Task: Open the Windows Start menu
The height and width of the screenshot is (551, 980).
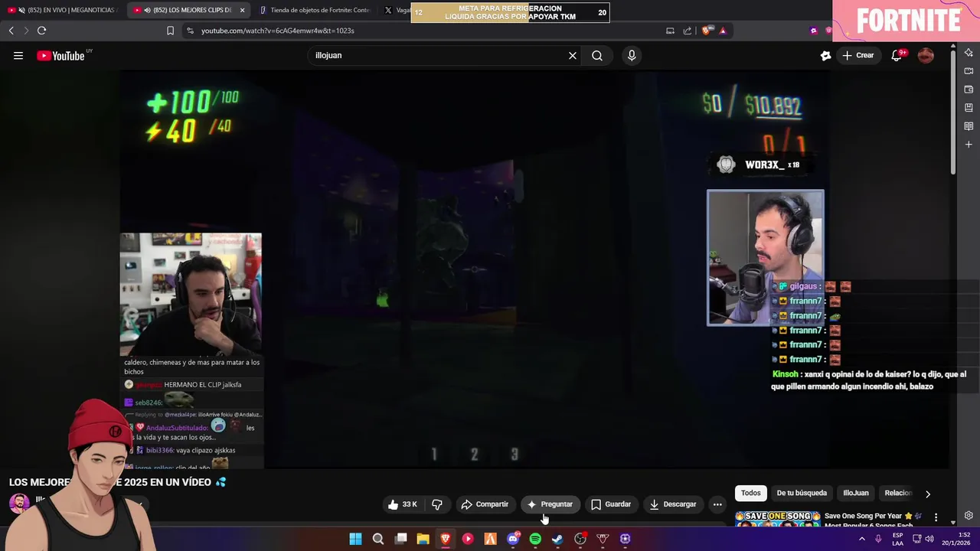Action: coord(355,539)
